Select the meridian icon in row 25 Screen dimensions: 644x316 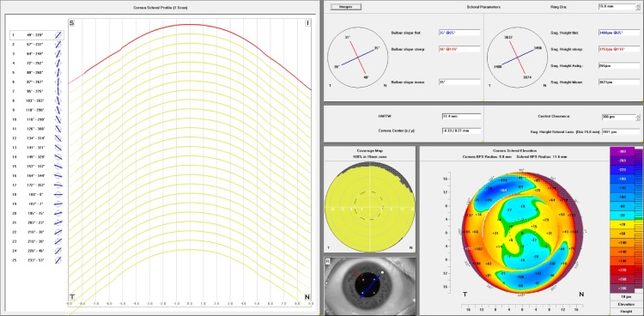(x=58, y=260)
